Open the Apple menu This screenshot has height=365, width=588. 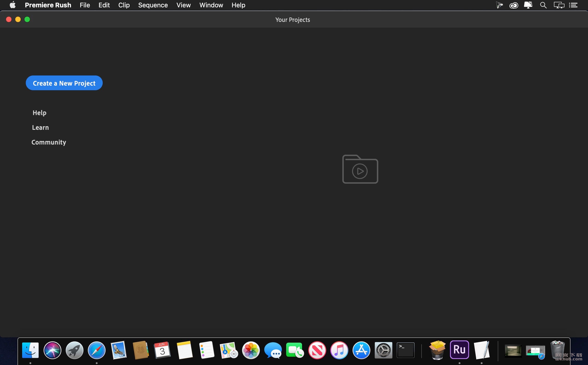[13, 5]
